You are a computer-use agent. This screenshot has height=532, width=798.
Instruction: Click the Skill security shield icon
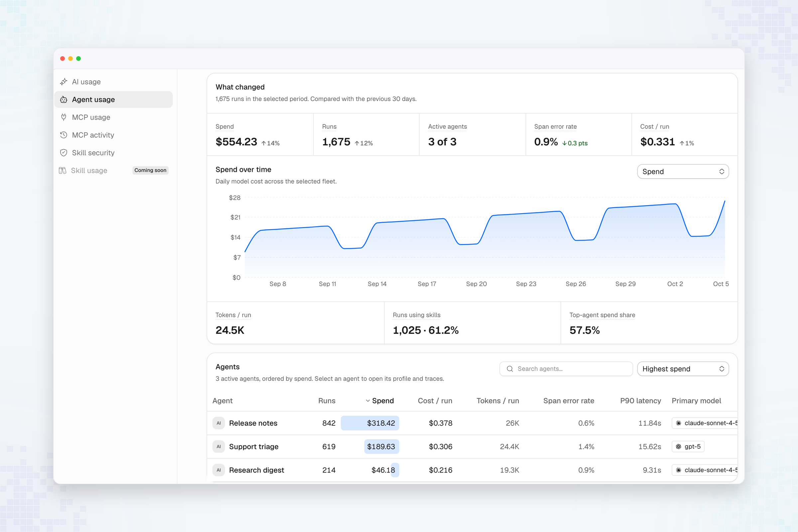tap(64, 153)
